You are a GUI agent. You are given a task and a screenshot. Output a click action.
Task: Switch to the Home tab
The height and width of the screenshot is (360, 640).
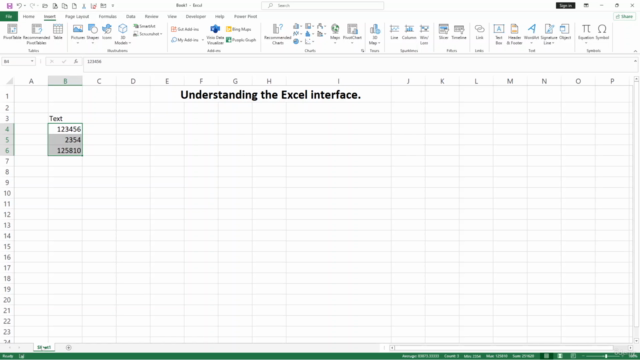point(29,16)
